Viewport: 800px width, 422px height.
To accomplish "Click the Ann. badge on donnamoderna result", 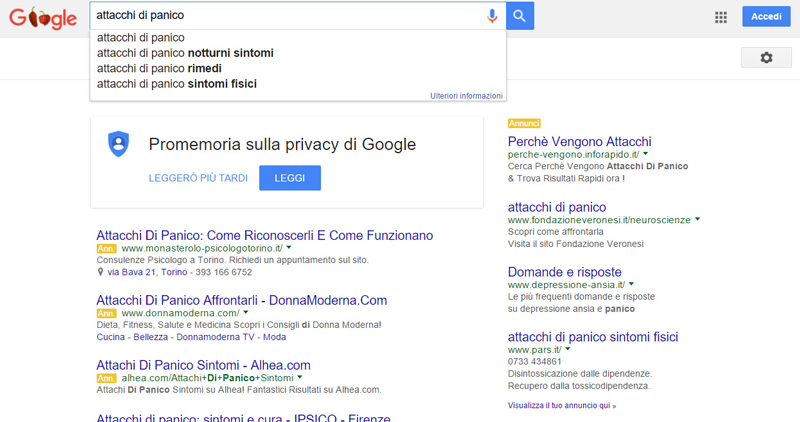I will (x=106, y=313).
